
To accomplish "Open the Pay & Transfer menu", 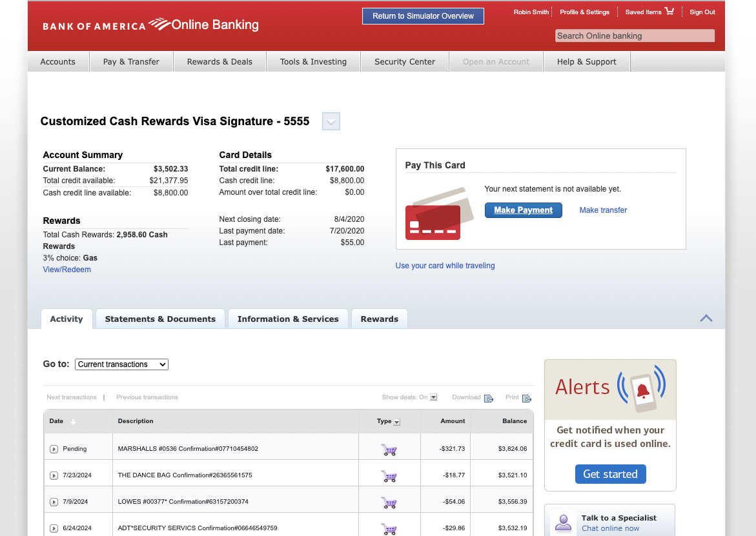I will [131, 62].
